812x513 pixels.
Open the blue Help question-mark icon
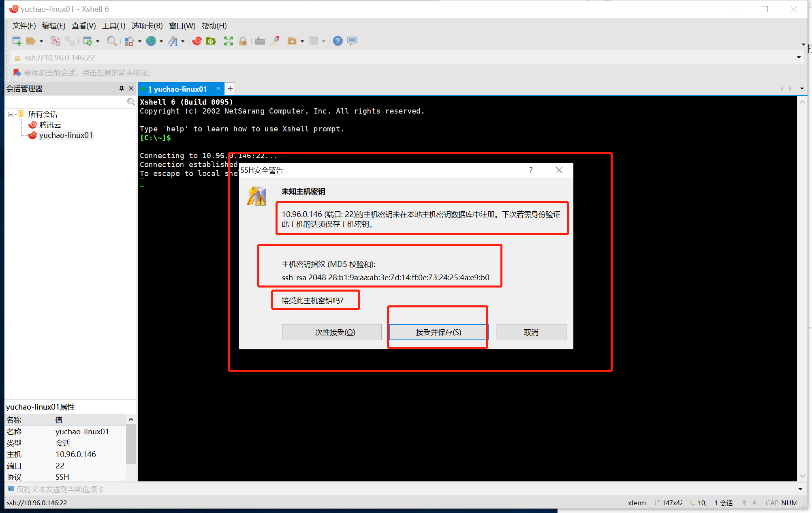pyautogui.click(x=338, y=41)
